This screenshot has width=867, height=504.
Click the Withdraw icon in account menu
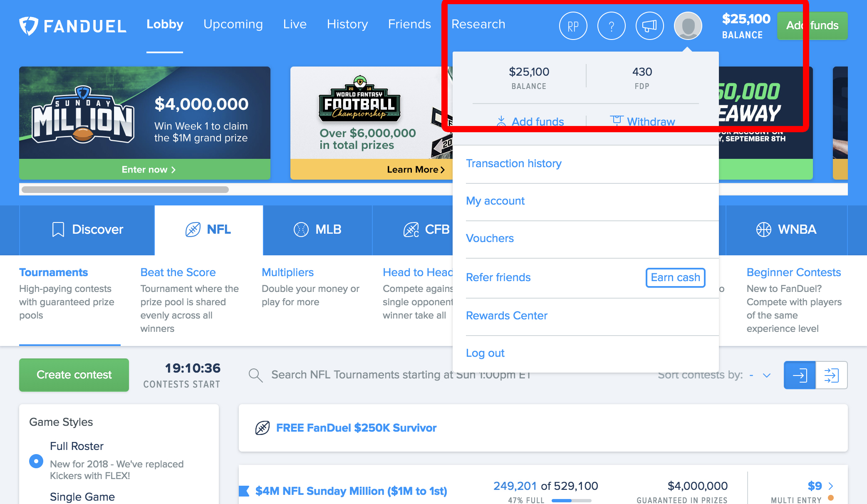(617, 121)
